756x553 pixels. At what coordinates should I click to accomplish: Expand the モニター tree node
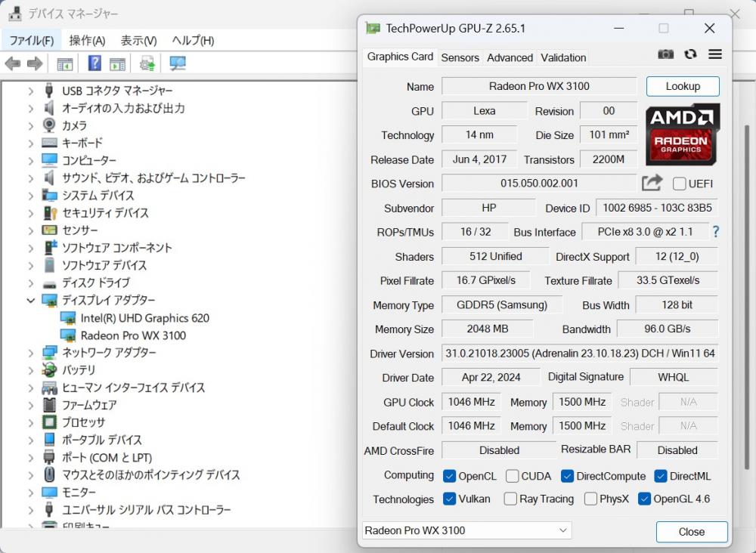tap(31, 493)
